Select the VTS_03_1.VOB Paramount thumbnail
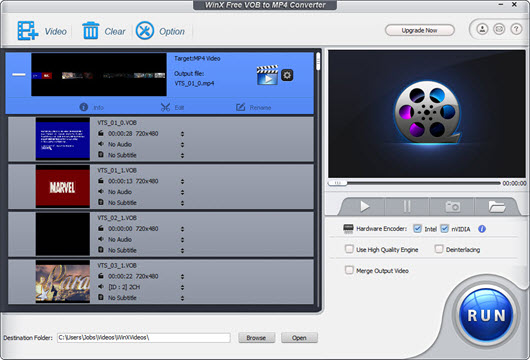 pyautogui.click(x=63, y=281)
